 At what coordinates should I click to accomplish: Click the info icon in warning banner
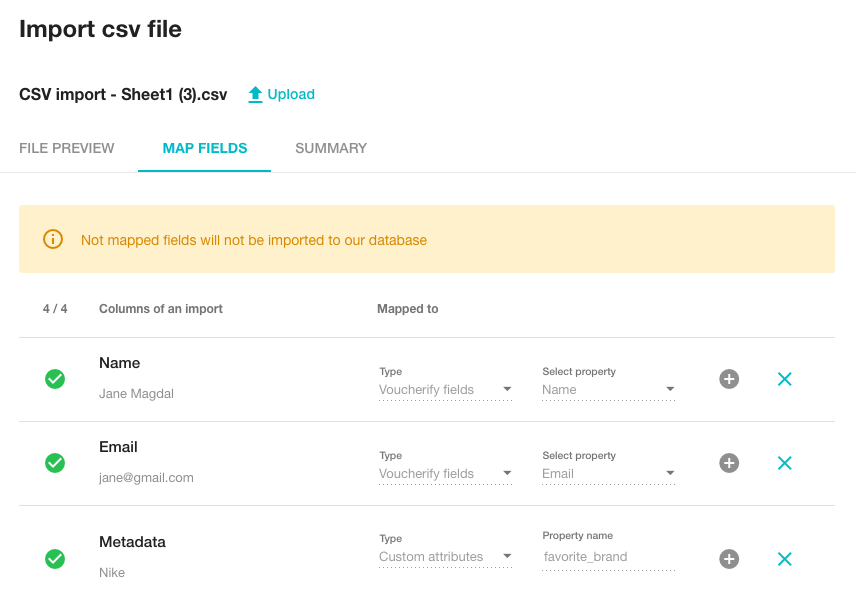[x=53, y=240]
